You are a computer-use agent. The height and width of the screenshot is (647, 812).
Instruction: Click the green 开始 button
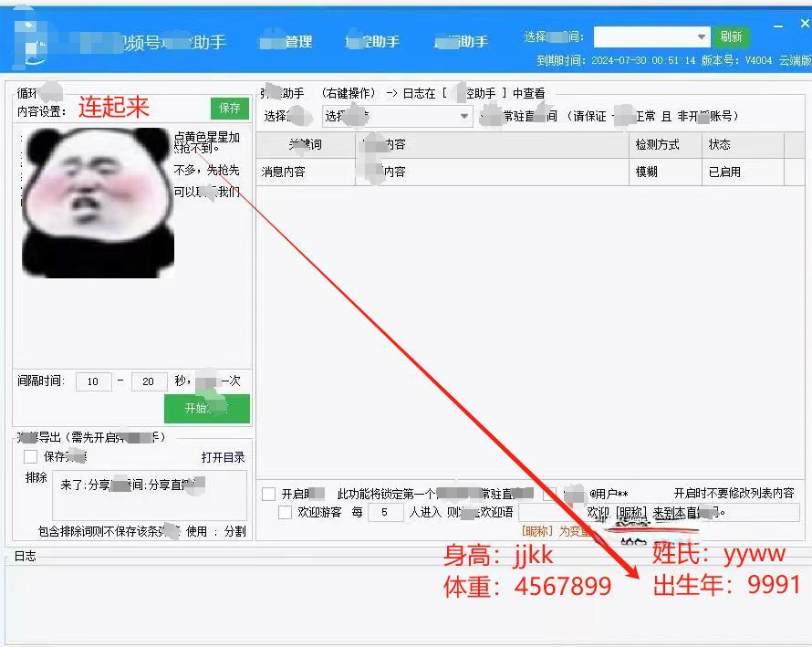(206, 409)
